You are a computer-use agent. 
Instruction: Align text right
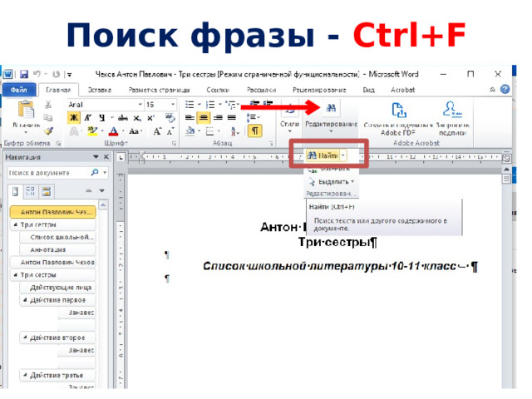[218, 118]
